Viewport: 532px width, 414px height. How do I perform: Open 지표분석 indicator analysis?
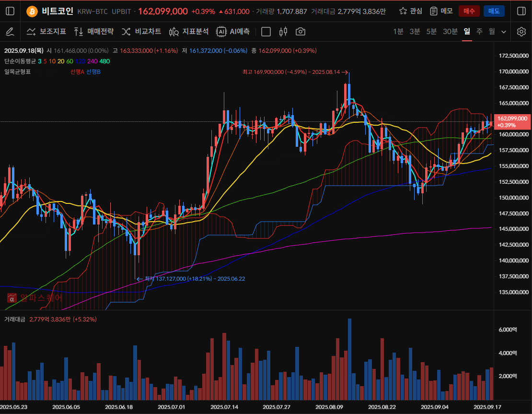point(189,32)
